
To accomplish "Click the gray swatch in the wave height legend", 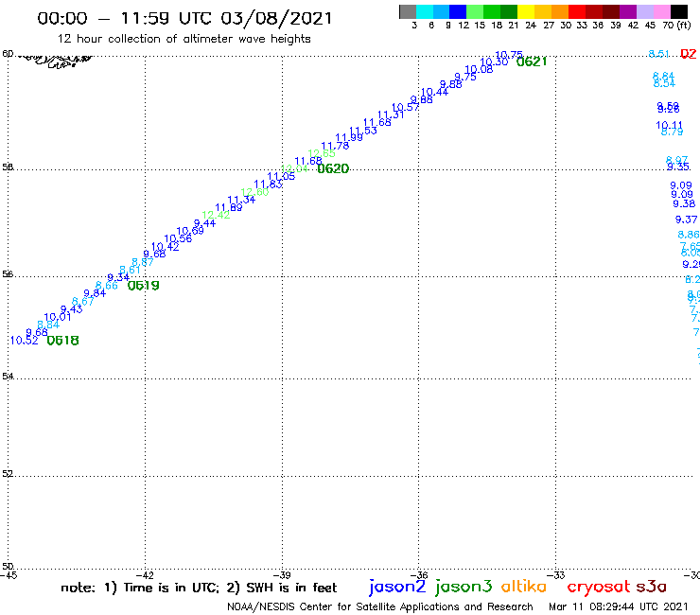I will point(408,12).
